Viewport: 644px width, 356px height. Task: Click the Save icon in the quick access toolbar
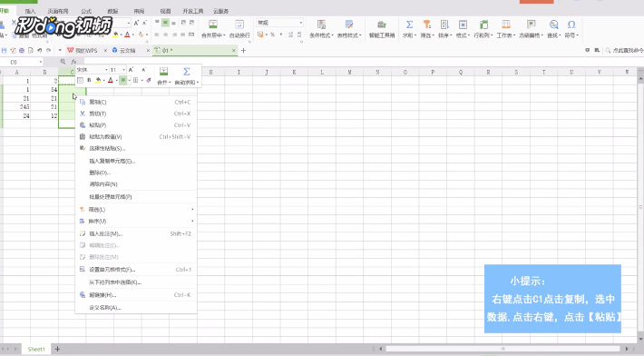pos(5,50)
